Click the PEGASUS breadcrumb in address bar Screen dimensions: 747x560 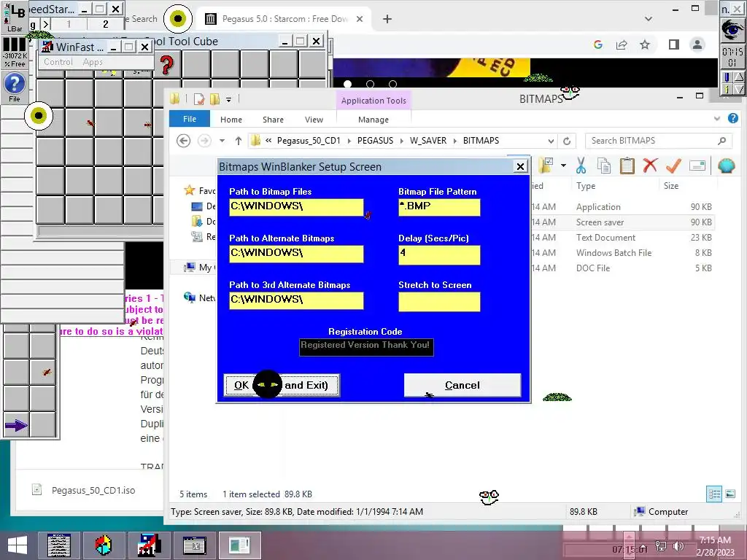[x=376, y=141]
